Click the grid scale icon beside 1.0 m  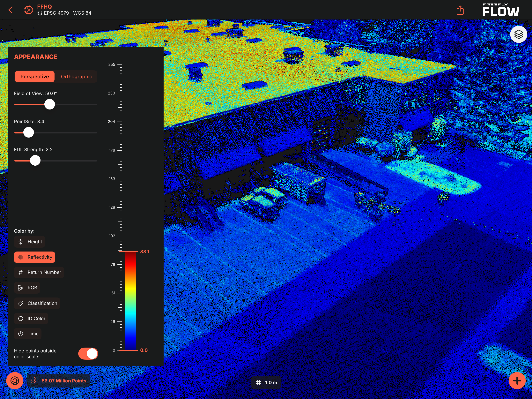pos(258,382)
